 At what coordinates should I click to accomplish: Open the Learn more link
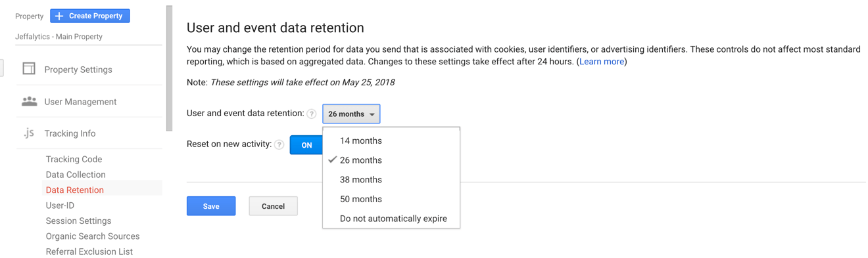tap(602, 61)
